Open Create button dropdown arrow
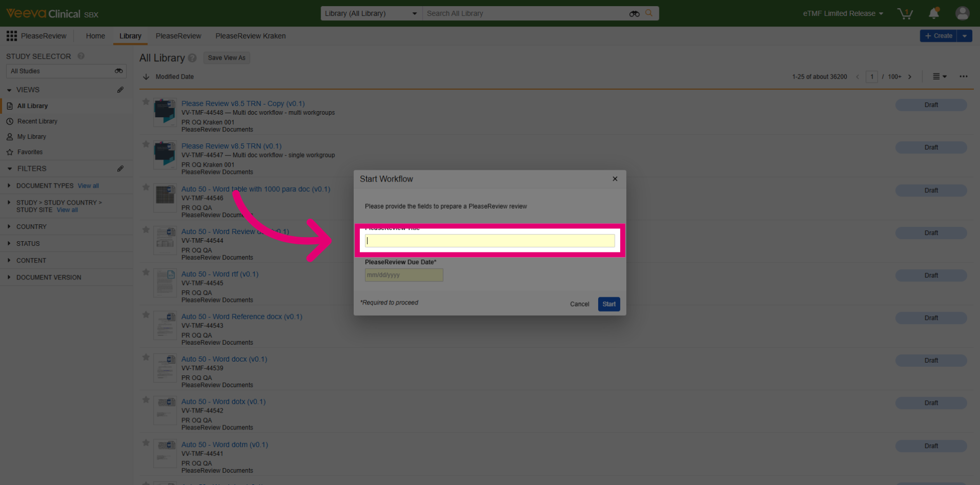Image resolution: width=980 pixels, height=485 pixels. (x=964, y=36)
